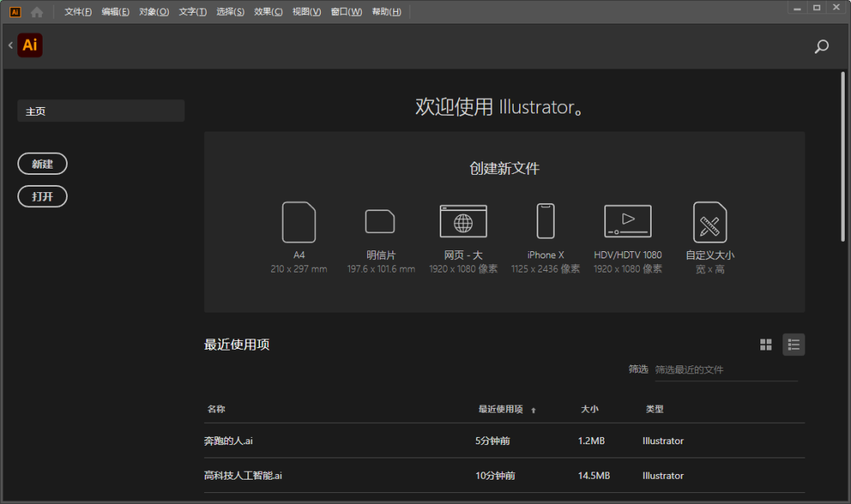This screenshot has width=851, height=504.
Task: Open the 选择(S) menu
Action: point(230,12)
